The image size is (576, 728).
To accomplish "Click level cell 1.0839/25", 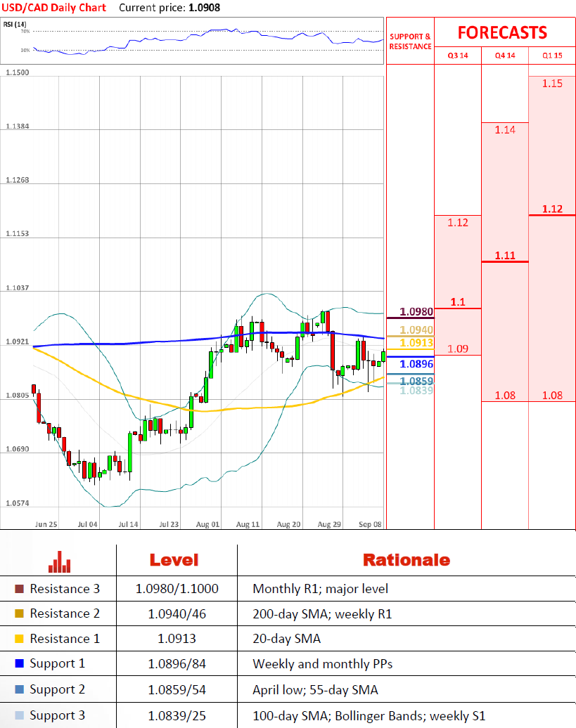I will pos(177,715).
